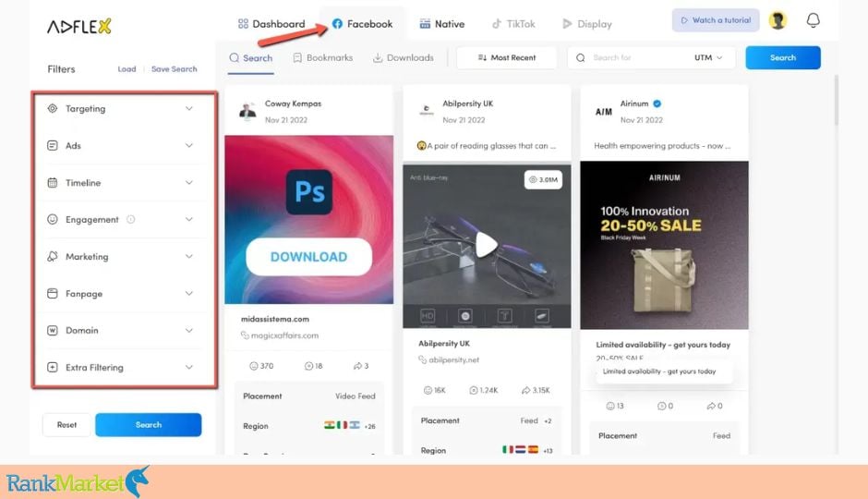Click the Engagement smiley icon
Image resolution: width=868 pixels, height=499 pixels.
click(52, 219)
